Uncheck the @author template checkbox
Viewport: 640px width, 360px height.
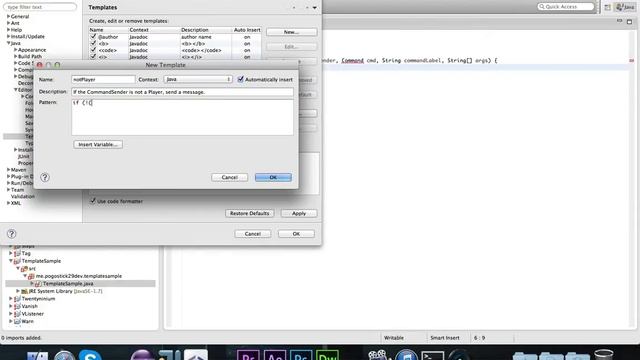pos(93,37)
